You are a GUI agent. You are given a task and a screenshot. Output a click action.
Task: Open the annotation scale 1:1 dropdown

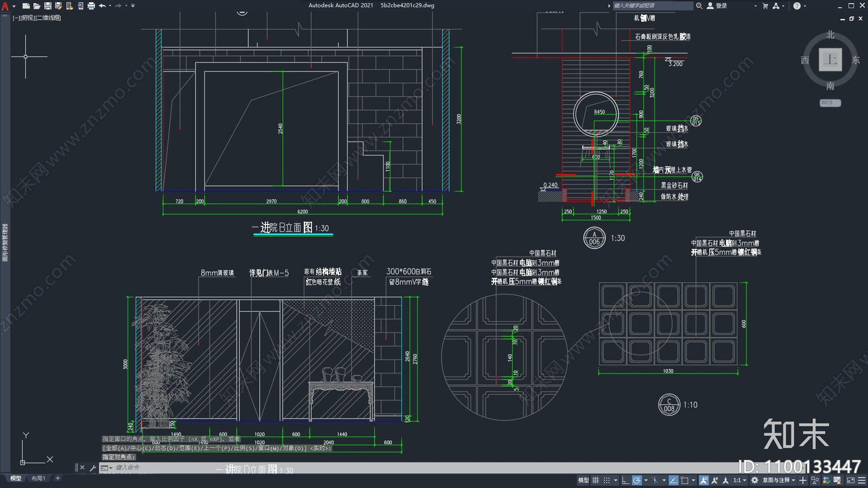(x=740, y=480)
